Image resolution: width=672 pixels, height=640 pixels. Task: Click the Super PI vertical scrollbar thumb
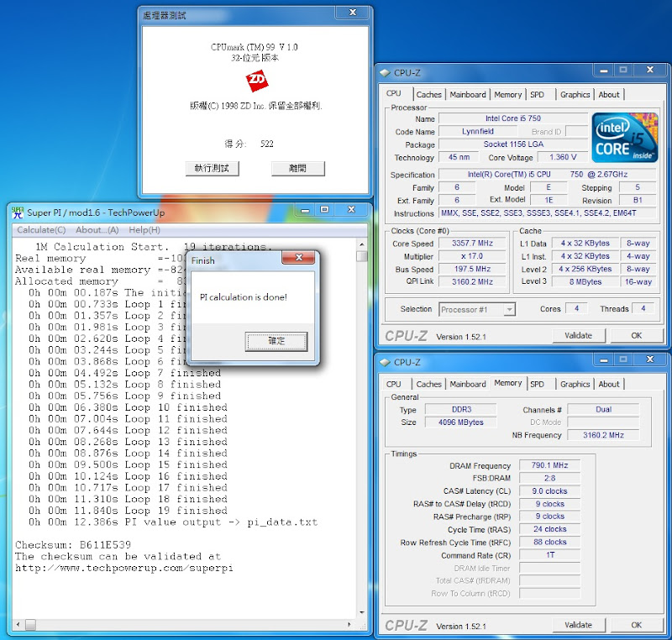362,256
